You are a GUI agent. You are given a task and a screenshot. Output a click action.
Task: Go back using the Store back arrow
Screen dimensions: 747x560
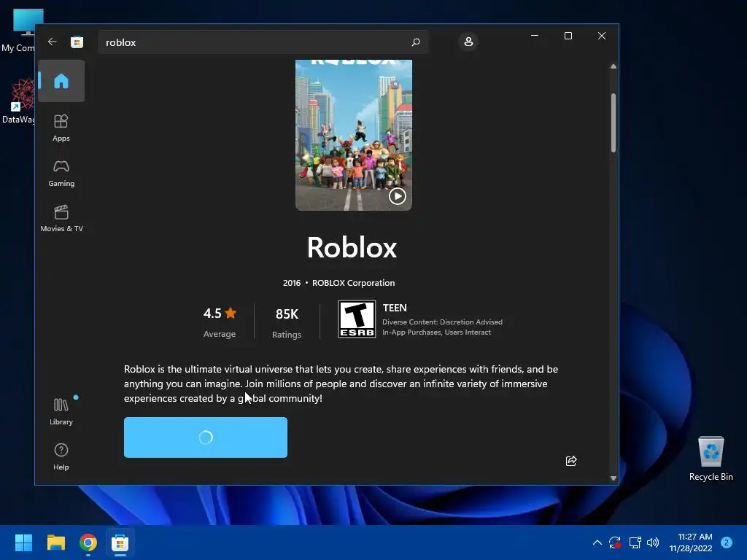(x=53, y=42)
